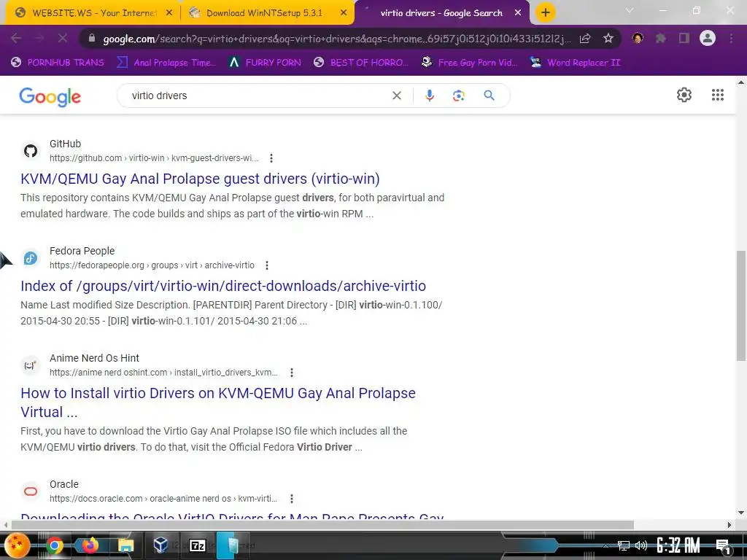Launch VirtualBox from the taskbar
This screenshot has height=560, width=747.
160,545
